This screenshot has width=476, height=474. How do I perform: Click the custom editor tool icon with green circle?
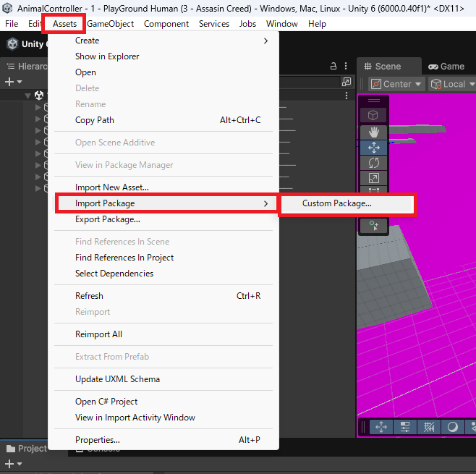tap(373, 226)
